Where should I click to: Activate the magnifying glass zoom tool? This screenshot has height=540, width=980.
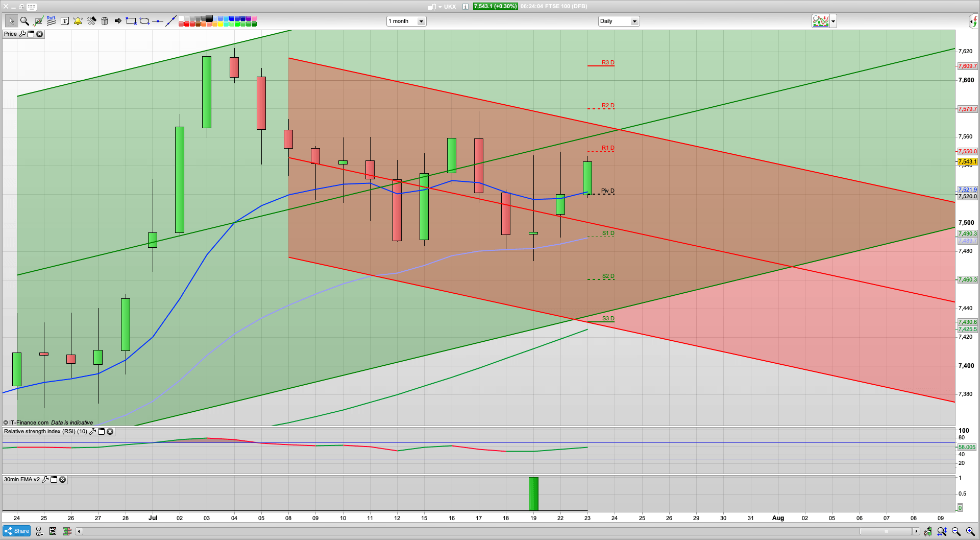point(24,21)
